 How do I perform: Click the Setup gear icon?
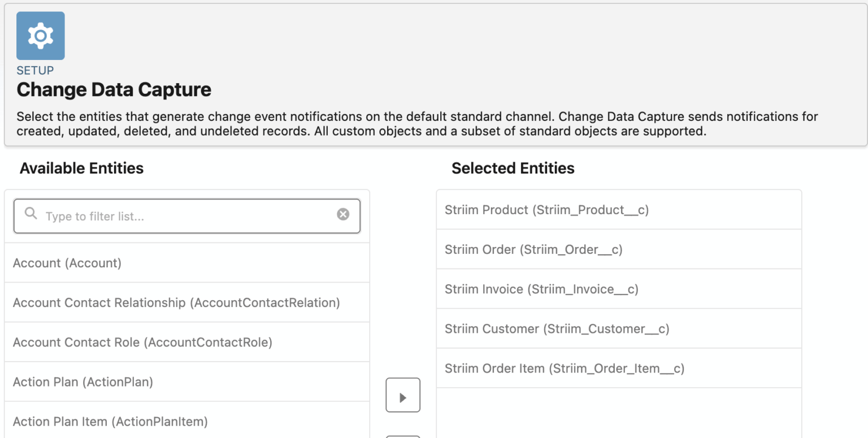click(x=40, y=35)
